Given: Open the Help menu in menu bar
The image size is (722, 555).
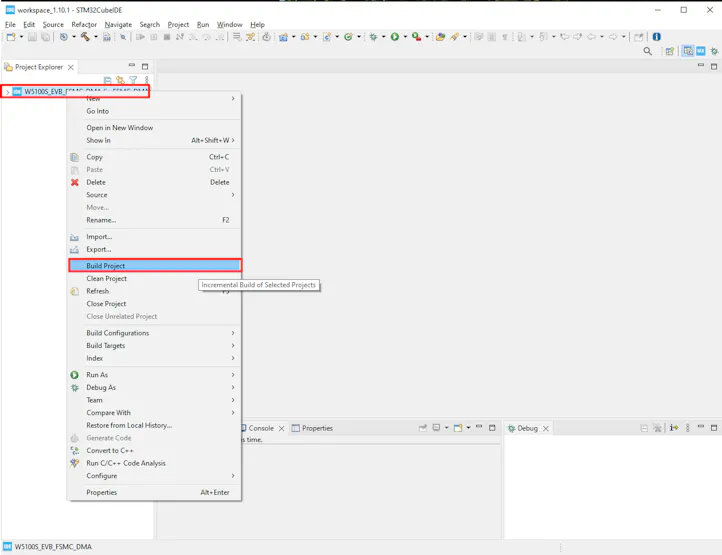Looking at the screenshot, I should click(x=257, y=24).
